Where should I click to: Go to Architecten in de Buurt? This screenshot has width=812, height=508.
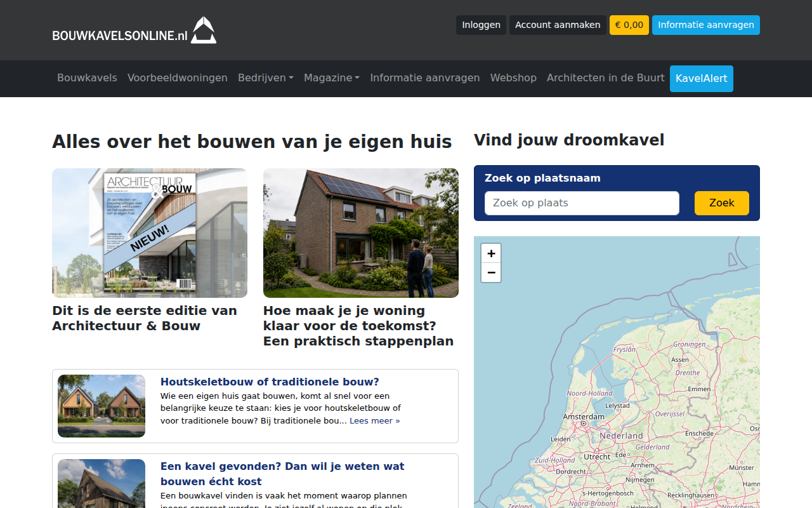coord(606,77)
